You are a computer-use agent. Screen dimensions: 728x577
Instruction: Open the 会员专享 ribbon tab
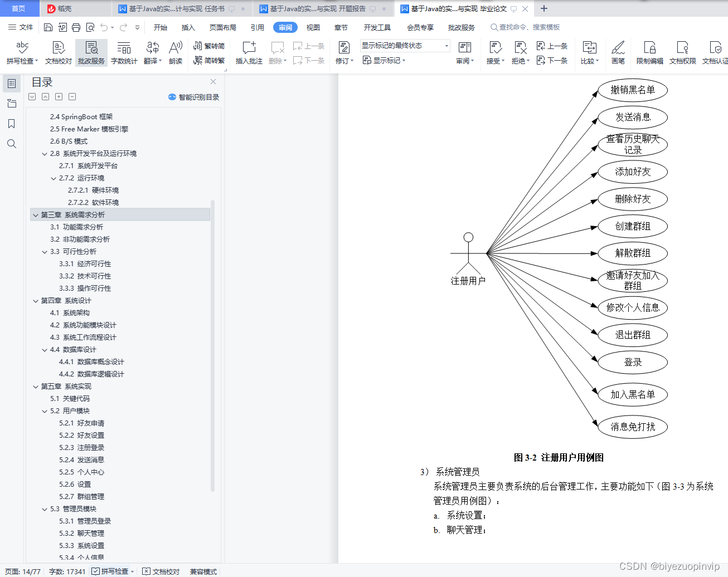pyautogui.click(x=420, y=27)
